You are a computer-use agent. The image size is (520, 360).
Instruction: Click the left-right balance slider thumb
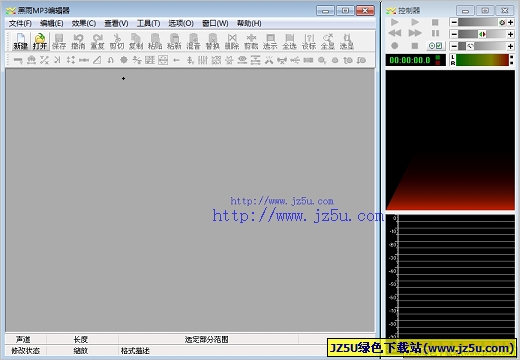482,34
